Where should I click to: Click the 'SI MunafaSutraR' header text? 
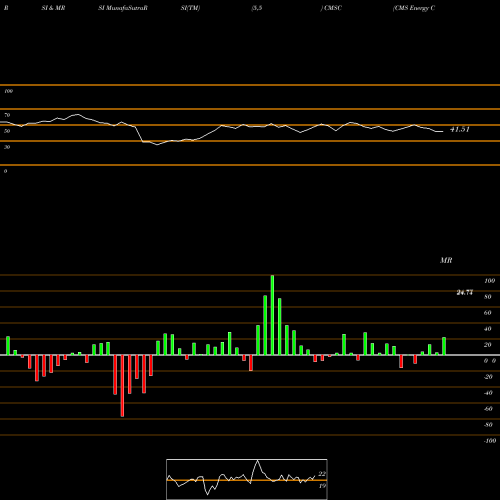[x=123, y=8]
